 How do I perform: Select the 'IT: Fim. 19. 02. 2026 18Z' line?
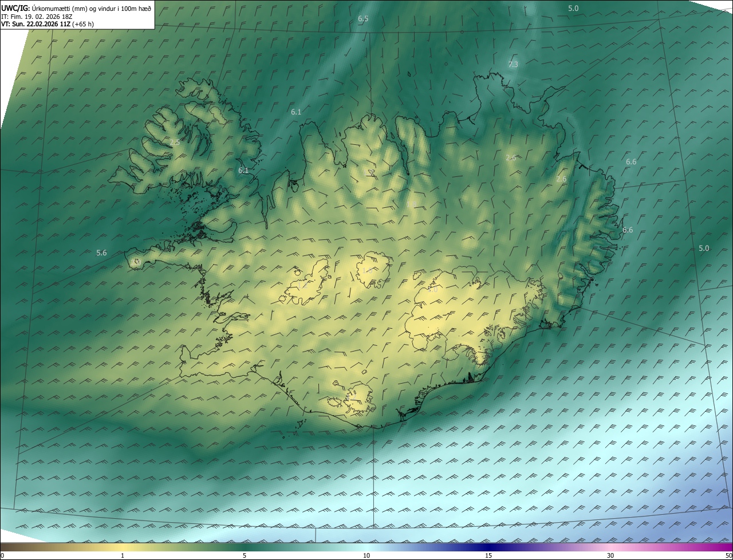pos(37,17)
